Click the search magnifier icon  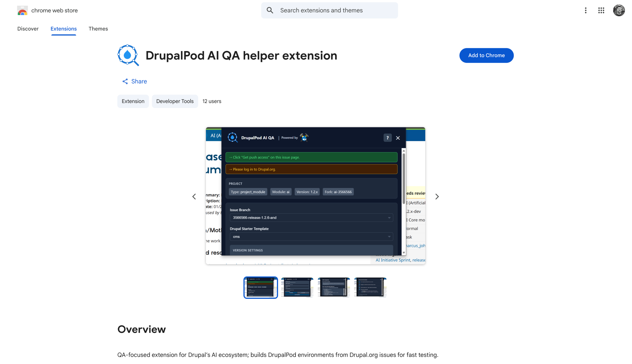pyautogui.click(x=270, y=10)
